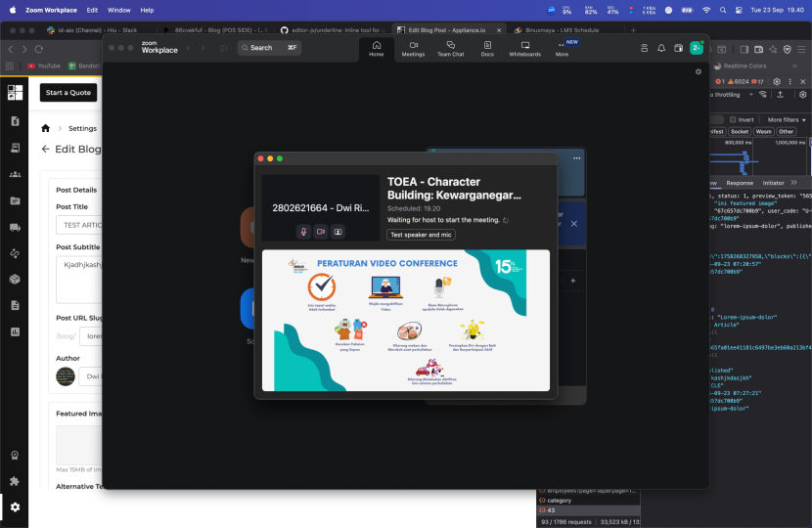
Task: Close Edit Blog Post browser tab
Action: [x=499, y=30]
